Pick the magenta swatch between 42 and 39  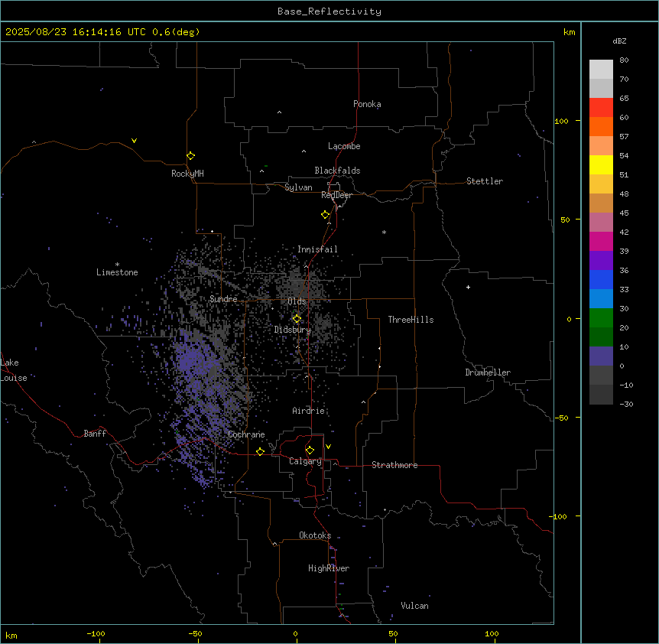[601, 241]
